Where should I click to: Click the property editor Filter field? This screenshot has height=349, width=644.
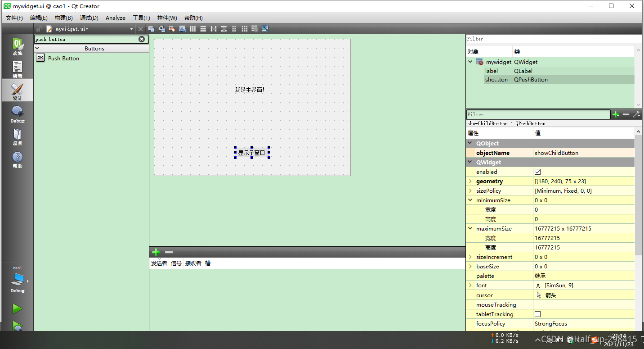538,115
